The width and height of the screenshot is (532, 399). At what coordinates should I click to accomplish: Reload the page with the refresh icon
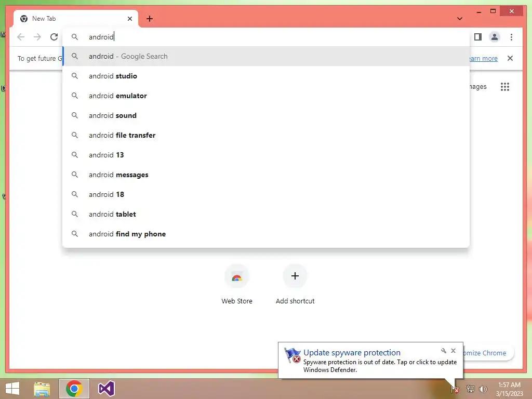[x=54, y=37]
